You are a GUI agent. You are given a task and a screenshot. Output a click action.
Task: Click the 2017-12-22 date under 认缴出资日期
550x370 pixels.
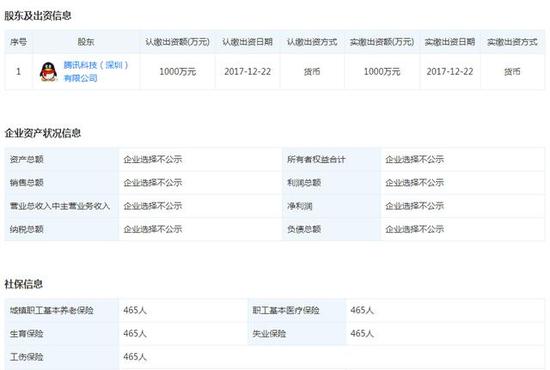(x=247, y=72)
